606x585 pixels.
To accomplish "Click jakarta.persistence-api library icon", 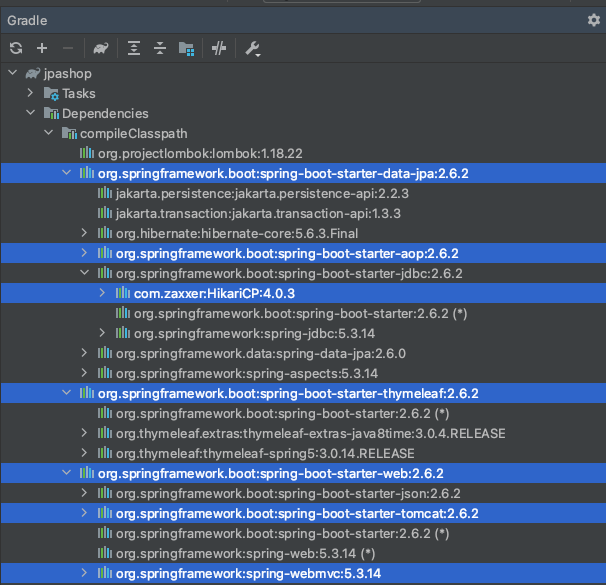I will tap(105, 193).
